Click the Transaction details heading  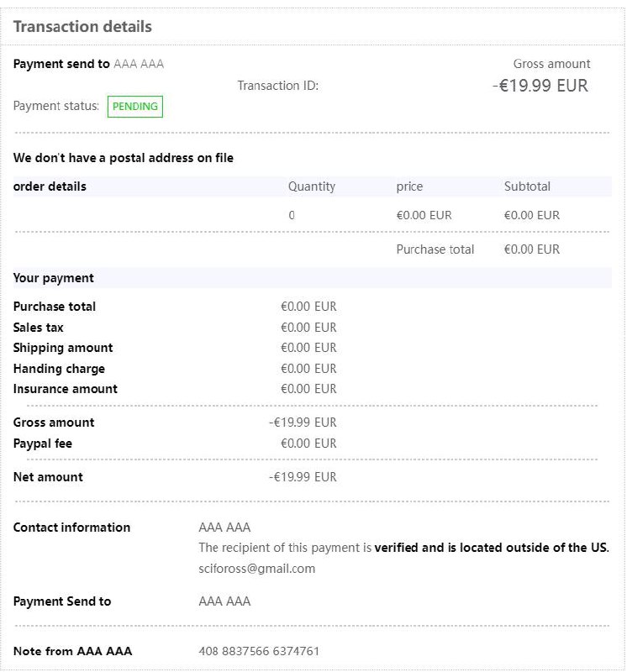point(82,26)
